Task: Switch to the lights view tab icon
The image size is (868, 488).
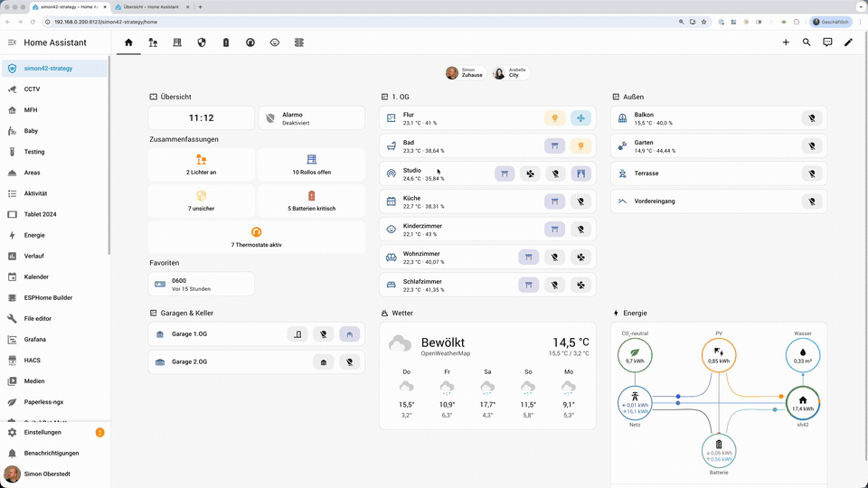Action: coord(153,42)
